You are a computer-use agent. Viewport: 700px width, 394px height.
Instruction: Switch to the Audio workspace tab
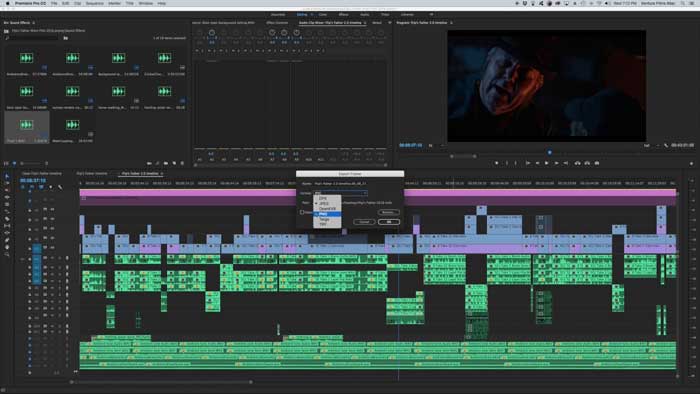pos(365,15)
